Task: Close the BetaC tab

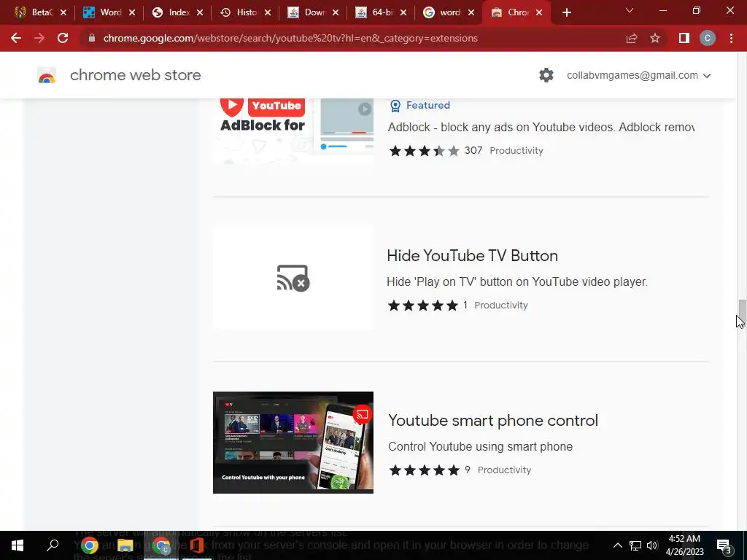Action: coord(63,12)
